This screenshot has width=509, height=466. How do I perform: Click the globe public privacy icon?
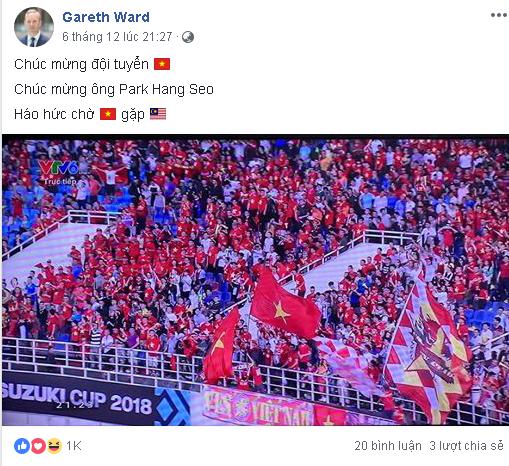pos(188,37)
